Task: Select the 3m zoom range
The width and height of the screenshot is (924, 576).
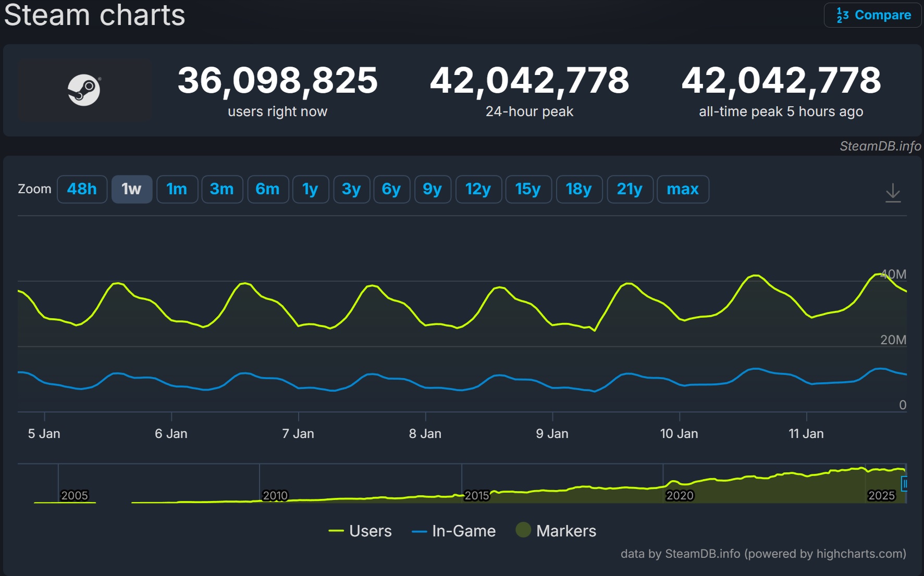Action: pyautogui.click(x=222, y=189)
